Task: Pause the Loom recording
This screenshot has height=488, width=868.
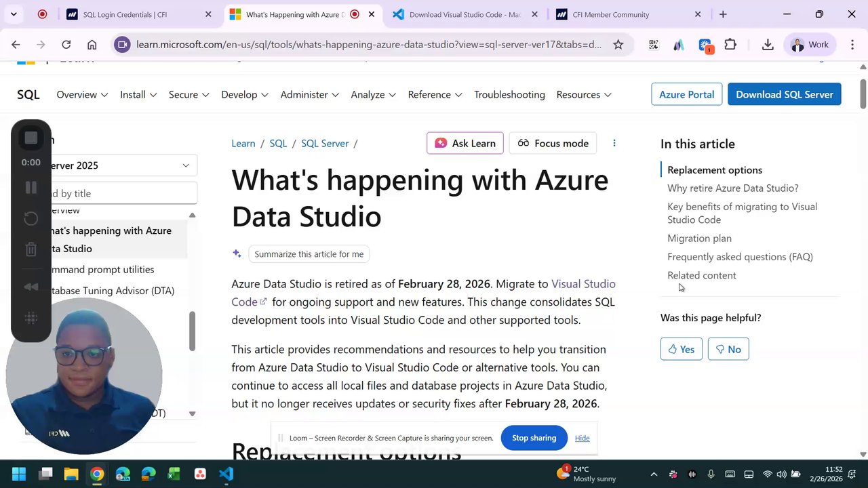Action: pyautogui.click(x=31, y=188)
